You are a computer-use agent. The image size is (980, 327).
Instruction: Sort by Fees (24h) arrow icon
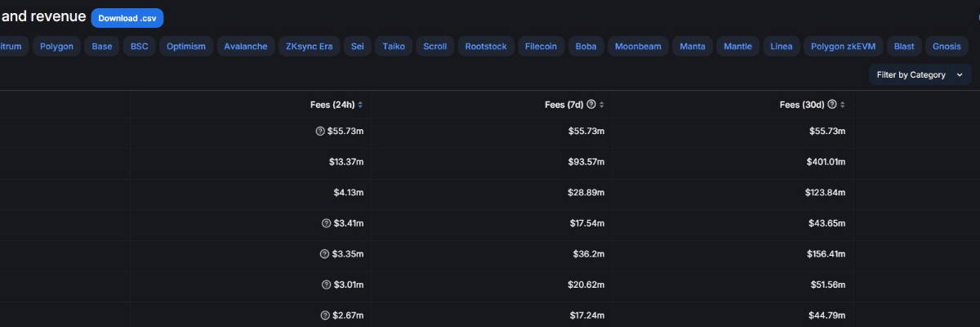(x=360, y=105)
